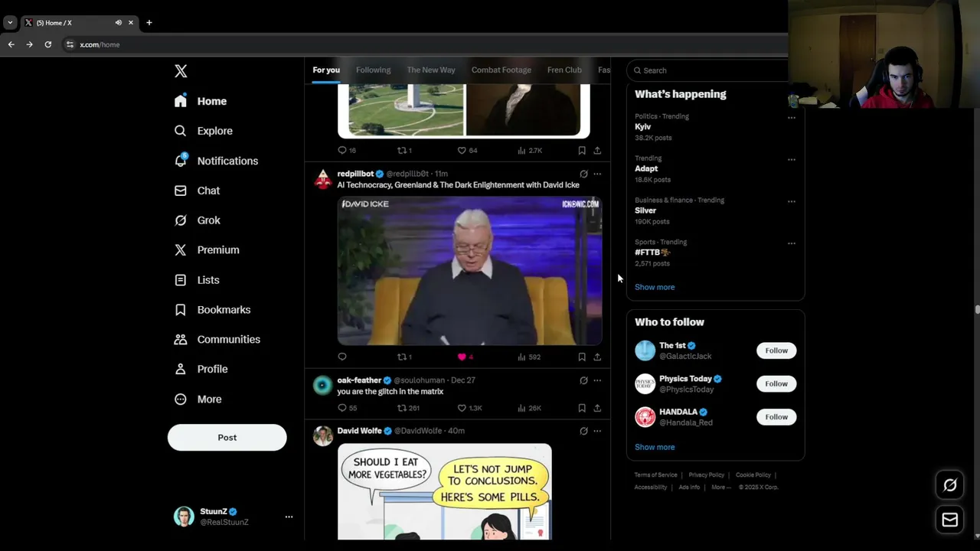The width and height of the screenshot is (980, 551).
Task: Switch to the Fren Club tab
Action: [564, 70]
